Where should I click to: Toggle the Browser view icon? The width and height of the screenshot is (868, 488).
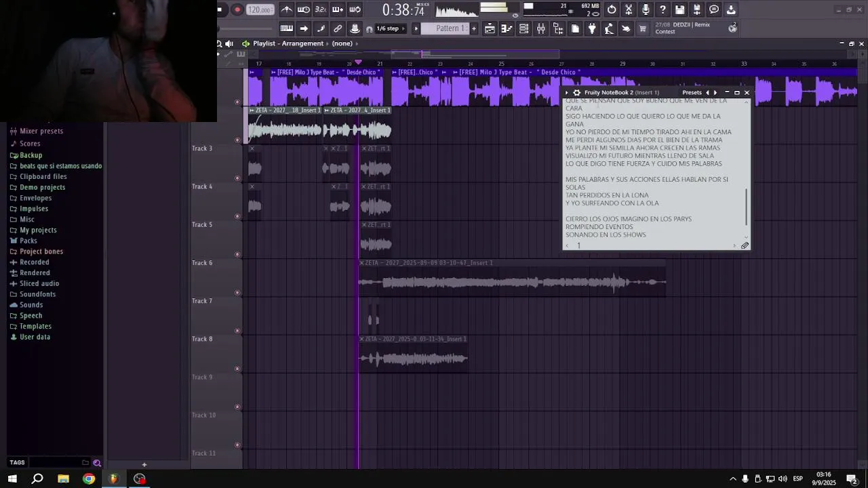(x=557, y=28)
